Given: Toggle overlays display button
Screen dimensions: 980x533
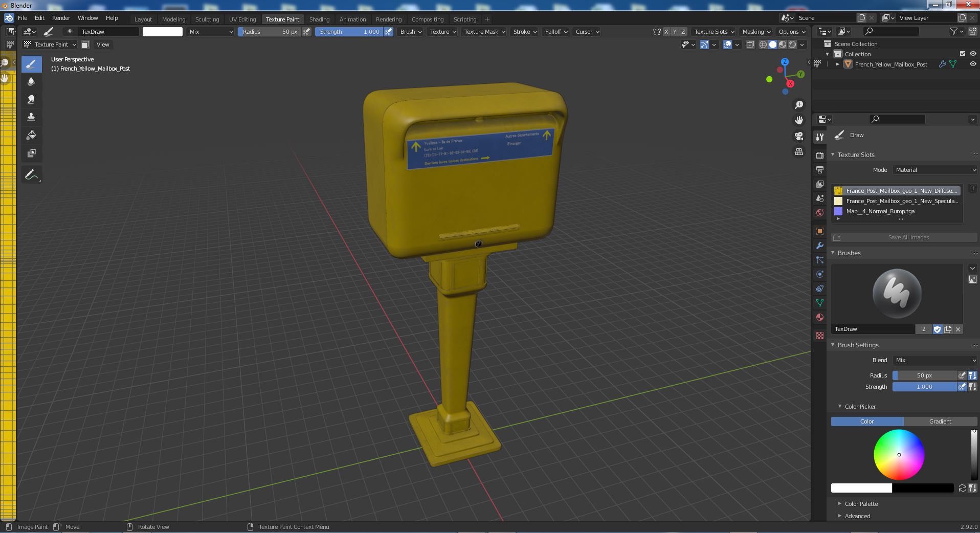Looking at the screenshot, I should point(727,45).
